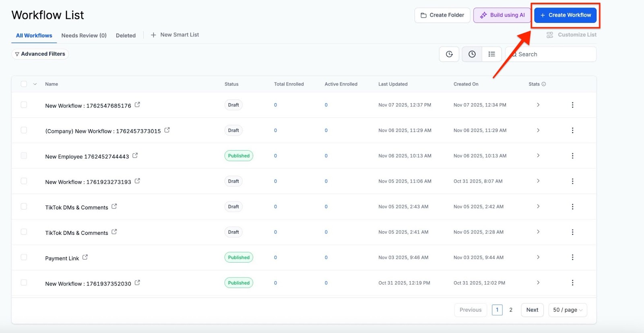Open Payment Link workflow in new tab icon
This screenshot has height=333, width=644.
[85, 257]
